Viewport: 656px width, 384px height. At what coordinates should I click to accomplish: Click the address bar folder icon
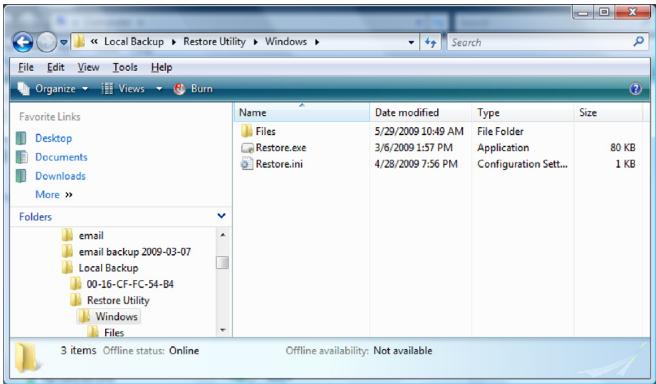pos(79,41)
